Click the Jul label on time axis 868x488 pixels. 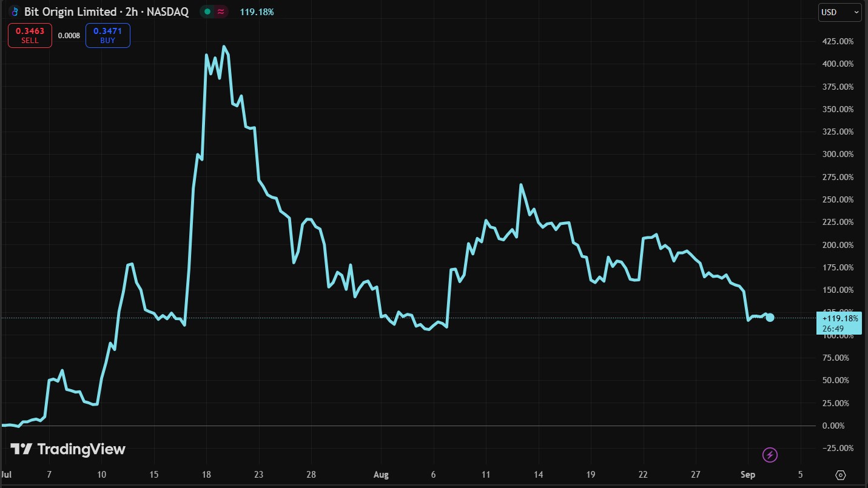click(7, 475)
